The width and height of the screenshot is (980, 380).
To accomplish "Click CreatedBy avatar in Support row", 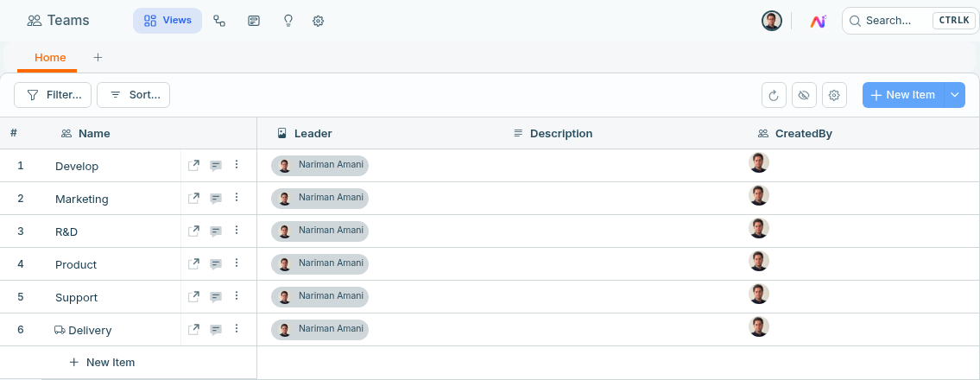I will [x=759, y=294].
